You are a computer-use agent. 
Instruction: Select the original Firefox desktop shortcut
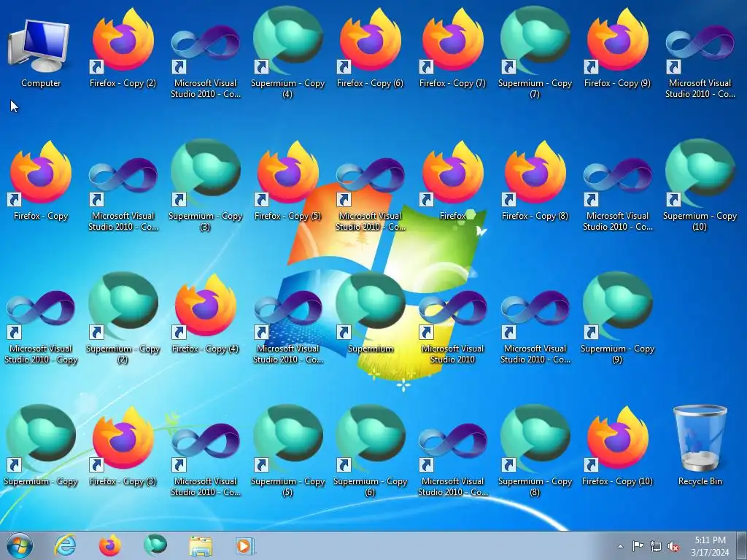(452, 179)
